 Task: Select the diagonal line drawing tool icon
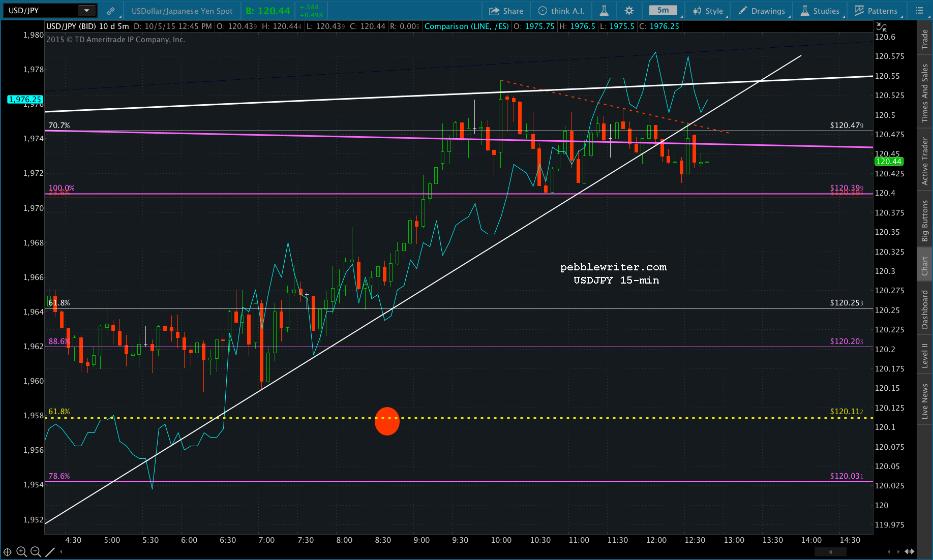pos(50,552)
